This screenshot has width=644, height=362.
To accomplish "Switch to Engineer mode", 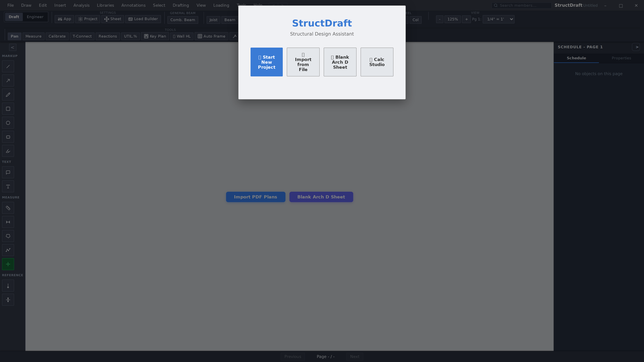I will point(35,17).
